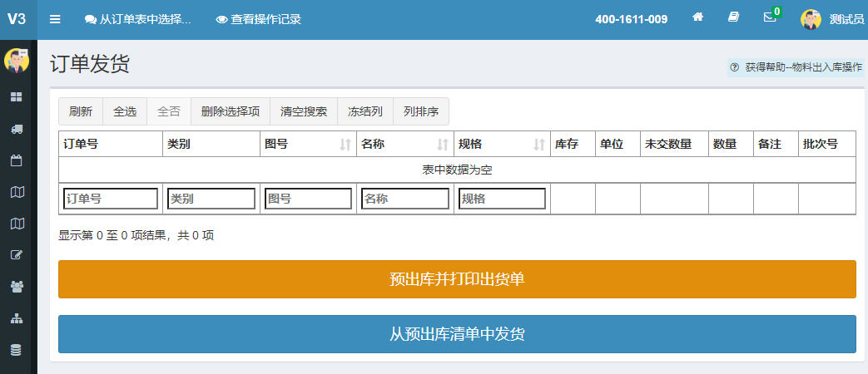Sort by 图号 column arrows
Viewport: 868px width, 374px height.
tap(345, 145)
